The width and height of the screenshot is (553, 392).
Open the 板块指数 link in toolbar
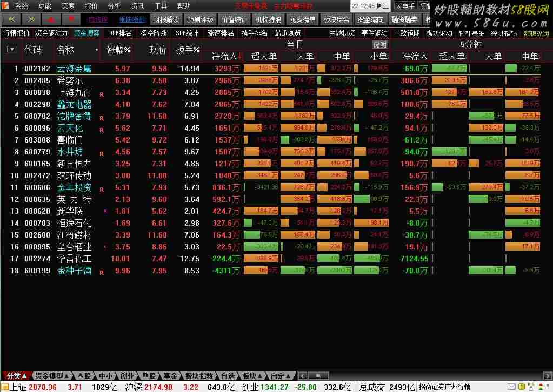point(132,20)
